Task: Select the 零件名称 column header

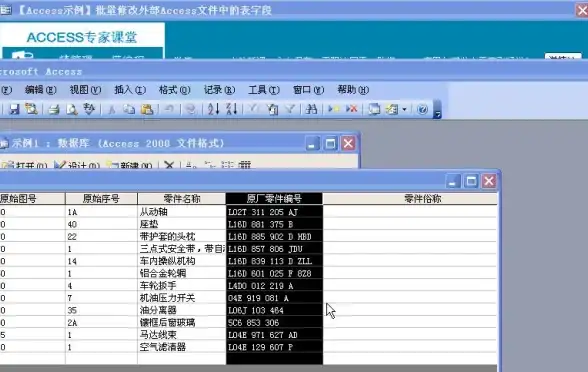Action: tap(182, 199)
